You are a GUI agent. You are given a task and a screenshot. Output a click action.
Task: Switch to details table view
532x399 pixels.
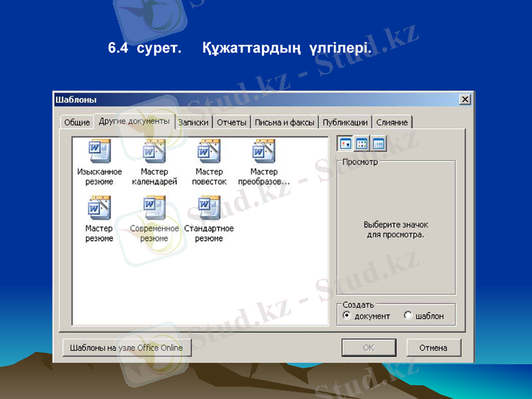pos(378,143)
